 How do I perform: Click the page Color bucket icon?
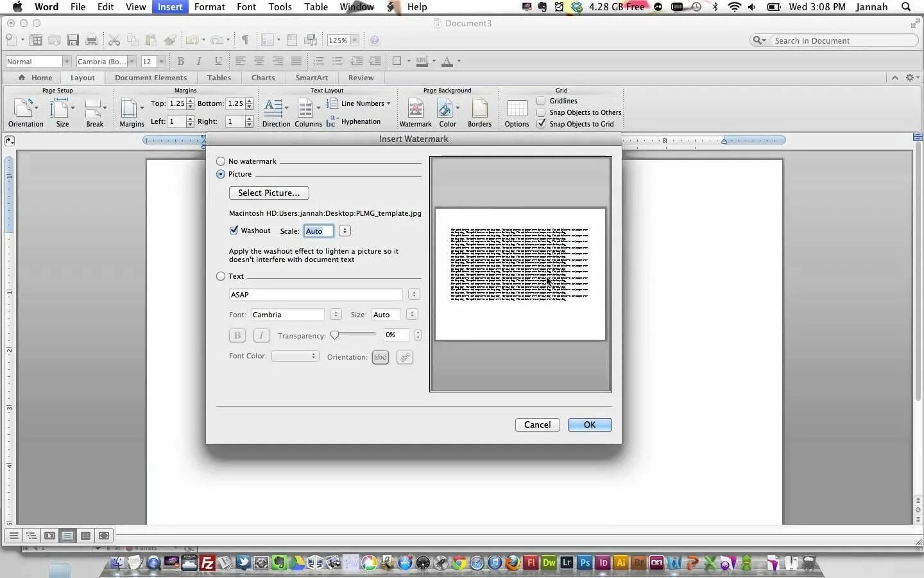tap(446, 108)
